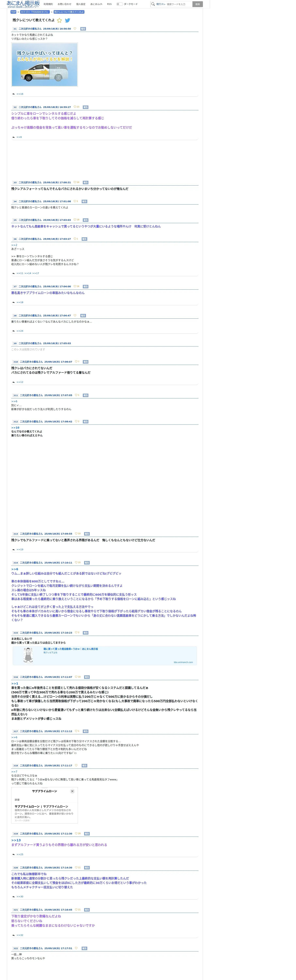Tap the heart icon on post 8
Image resolution: width=296 pixels, height=980 pixels.
[x=75, y=315]
